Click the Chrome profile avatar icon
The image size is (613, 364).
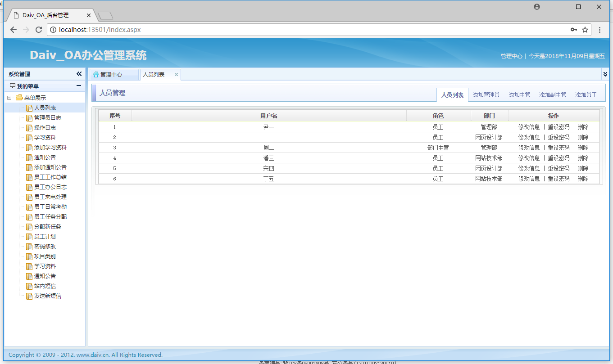point(536,7)
